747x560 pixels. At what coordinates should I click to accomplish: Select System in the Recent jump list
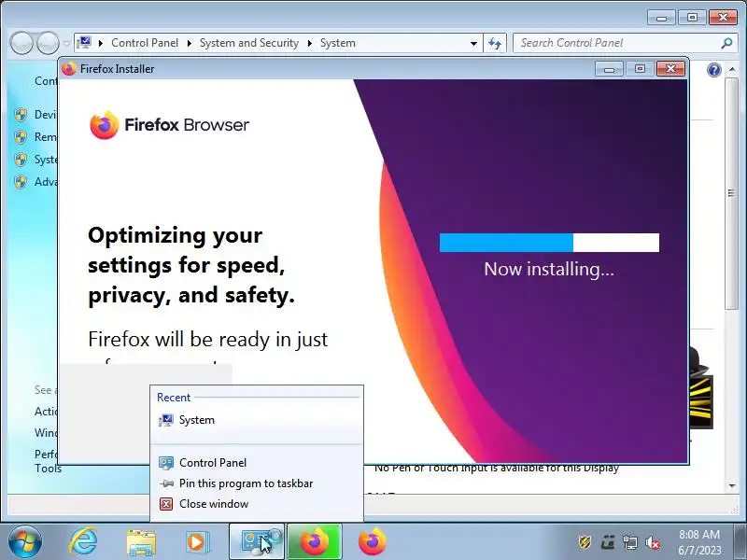[x=257, y=420]
